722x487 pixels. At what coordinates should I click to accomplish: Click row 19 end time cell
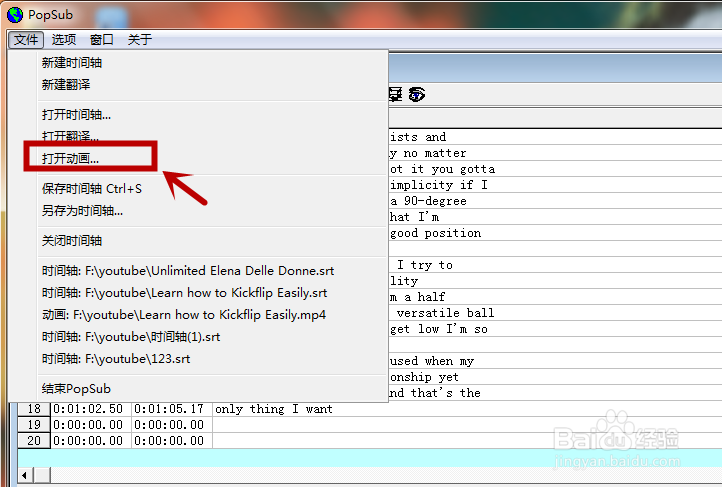pos(172,425)
